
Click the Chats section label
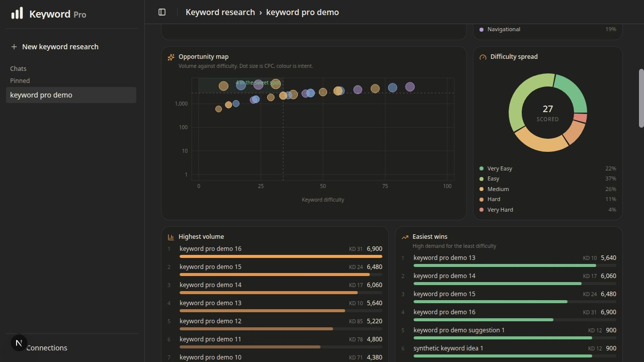(18, 68)
